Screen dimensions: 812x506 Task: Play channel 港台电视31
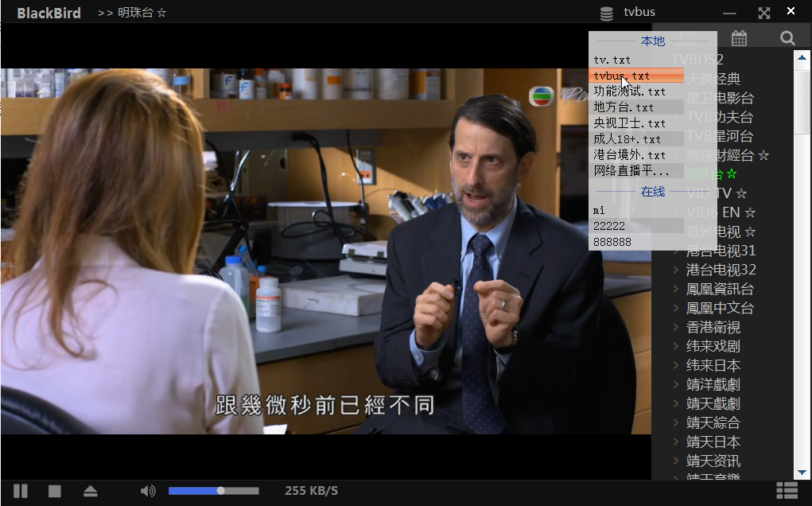coord(721,251)
